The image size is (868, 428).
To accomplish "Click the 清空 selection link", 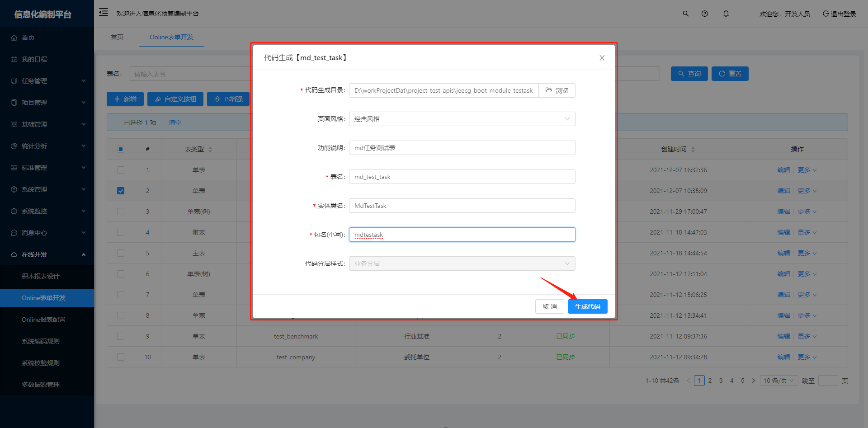I will pyautogui.click(x=175, y=122).
